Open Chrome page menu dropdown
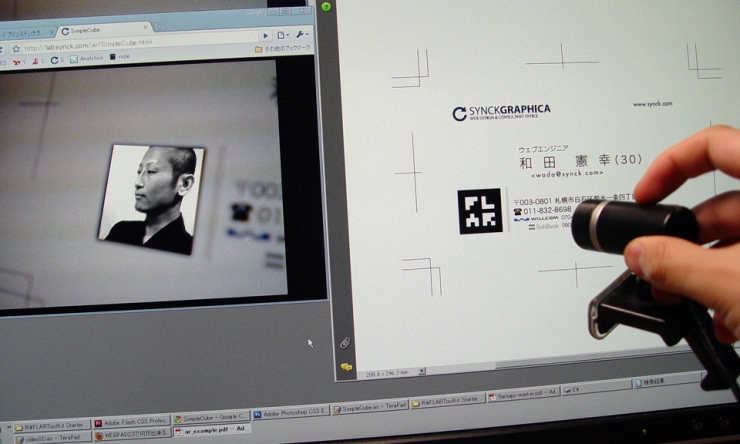This screenshot has height=444, width=740. click(x=283, y=35)
